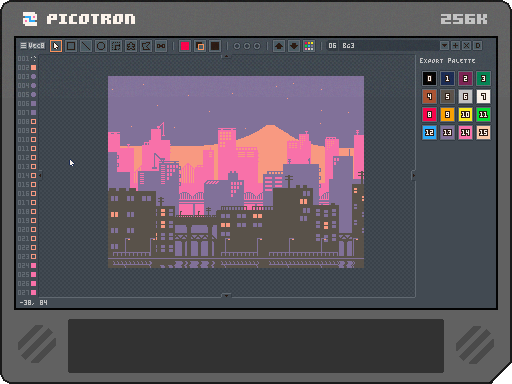Image resolution: width=512 pixels, height=384 pixels.
Task: Collapse the left layer list panel
Action: click(40, 175)
